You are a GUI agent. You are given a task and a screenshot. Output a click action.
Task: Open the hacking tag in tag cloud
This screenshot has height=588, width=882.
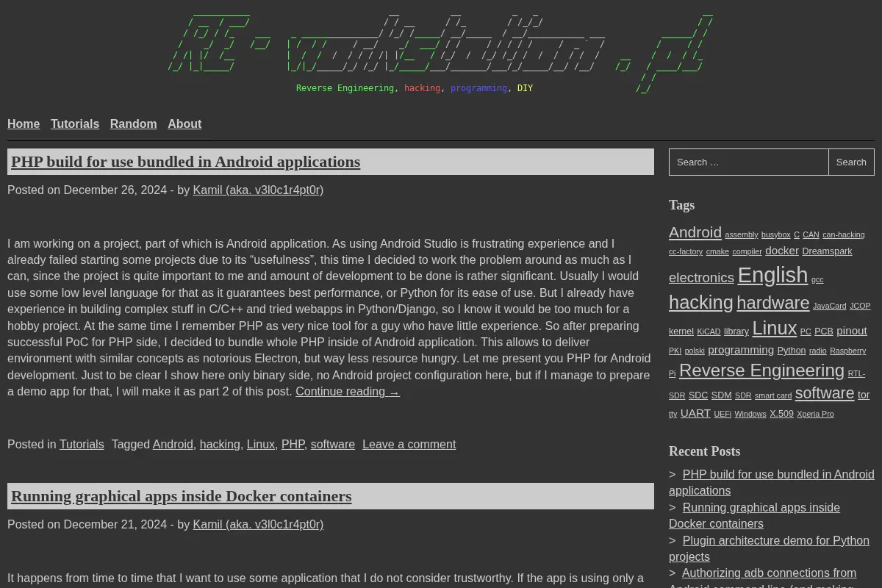(701, 302)
